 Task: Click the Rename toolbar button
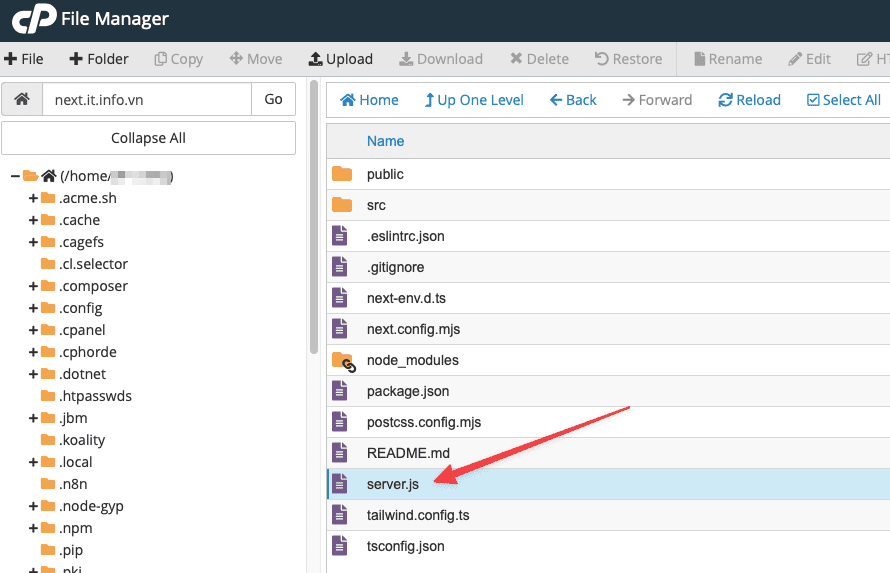[728, 59]
